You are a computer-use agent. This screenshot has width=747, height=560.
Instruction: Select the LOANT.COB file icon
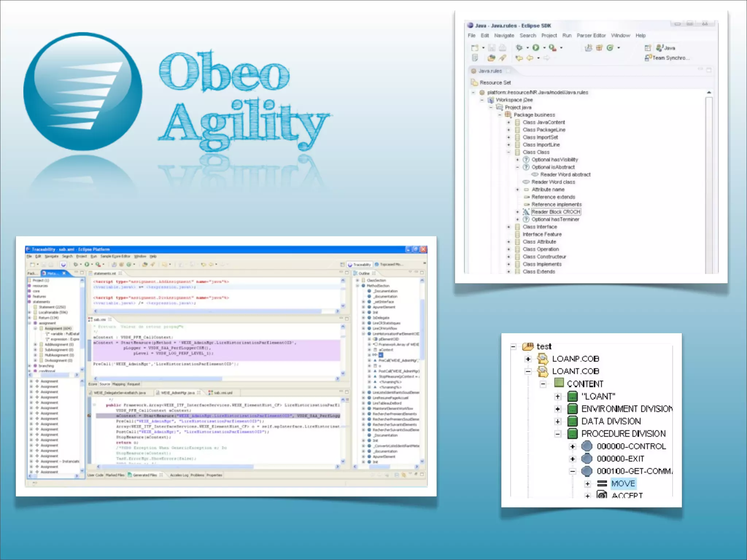tap(543, 371)
